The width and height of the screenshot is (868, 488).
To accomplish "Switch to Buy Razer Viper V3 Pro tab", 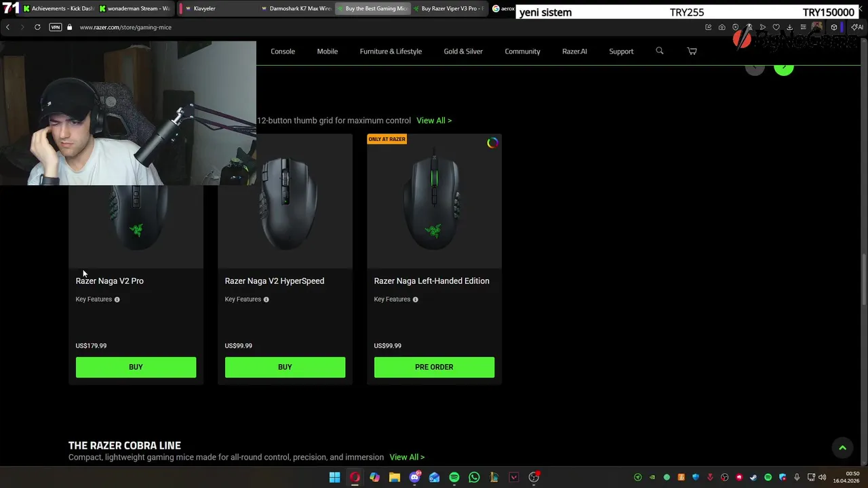I will point(449,8).
